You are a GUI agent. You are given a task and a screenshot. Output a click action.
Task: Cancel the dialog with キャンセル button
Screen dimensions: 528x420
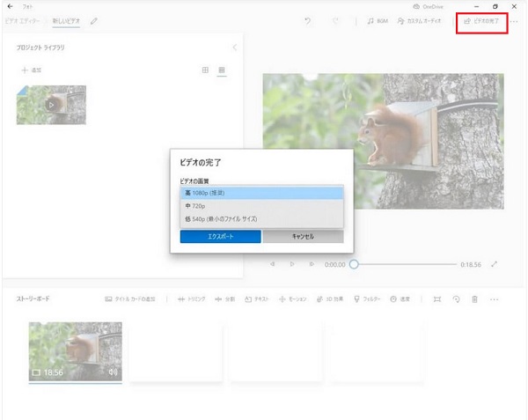(302, 237)
